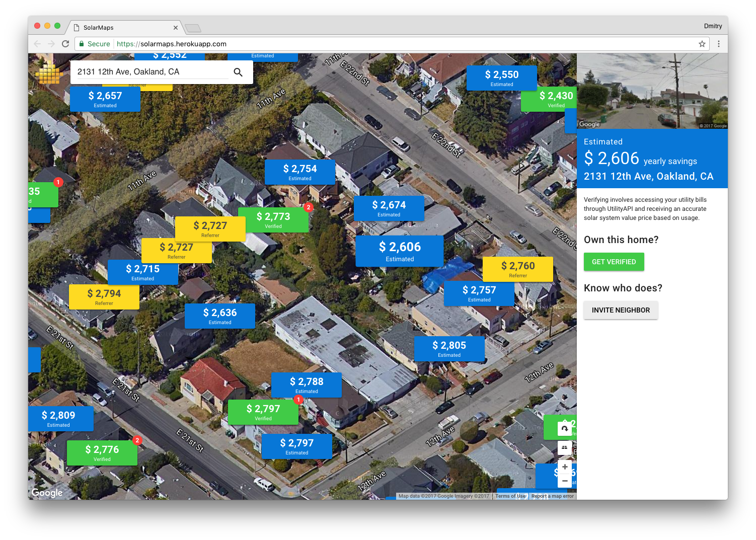Select the SolarMaps tab

(x=124, y=28)
